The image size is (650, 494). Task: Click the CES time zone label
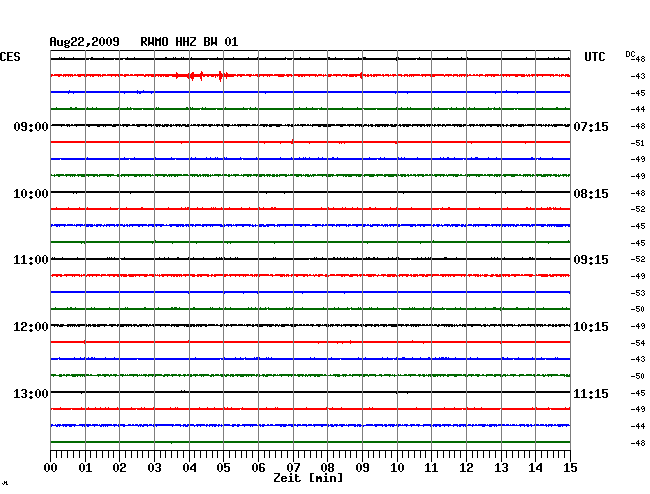point(10,57)
